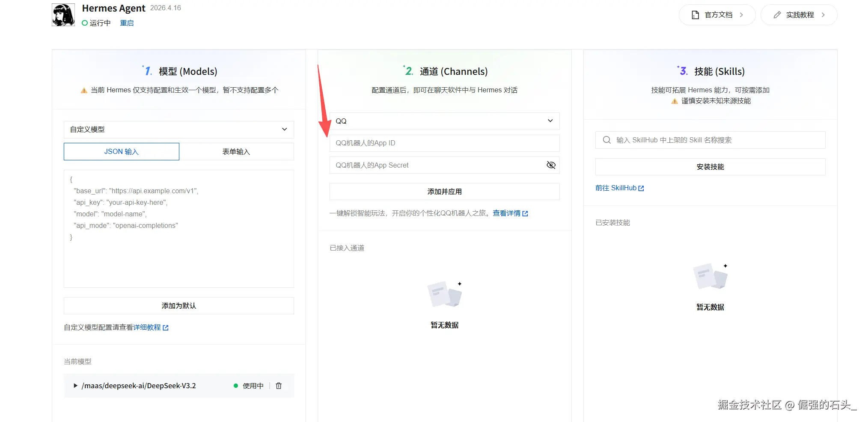The image size is (868, 422).
Task: Expand the /maas/deepseek-ai/DeepSeek-V3.2 model entry
Action: (x=76, y=386)
